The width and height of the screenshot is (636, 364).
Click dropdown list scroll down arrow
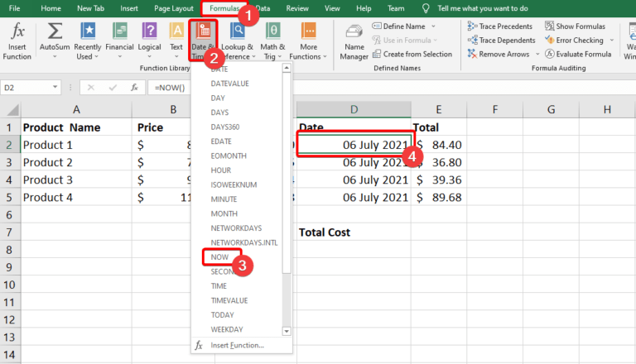[x=287, y=331]
